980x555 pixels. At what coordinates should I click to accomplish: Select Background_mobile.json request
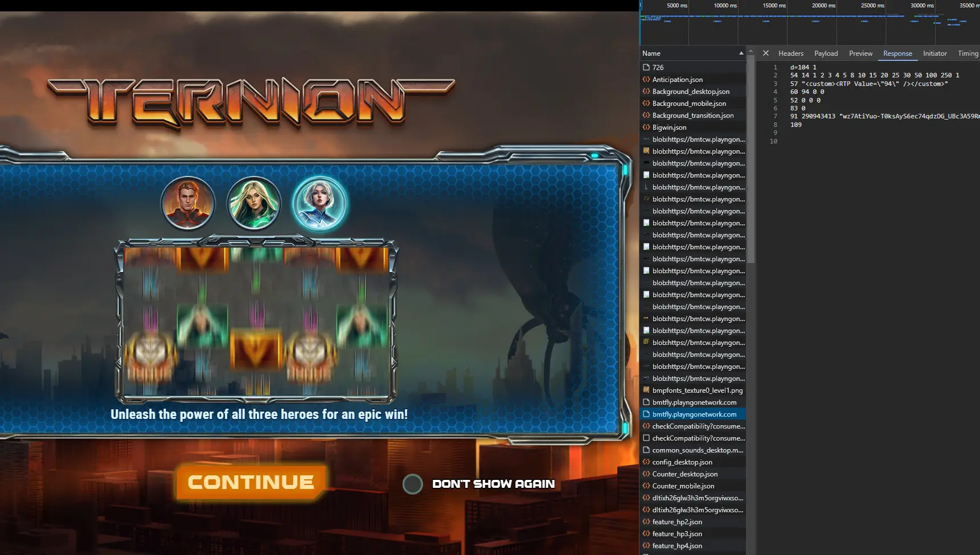point(692,103)
